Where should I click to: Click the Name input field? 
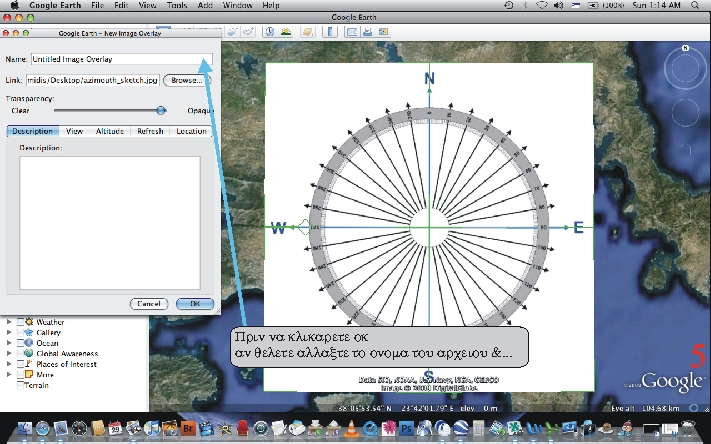[x=122, y=59]
